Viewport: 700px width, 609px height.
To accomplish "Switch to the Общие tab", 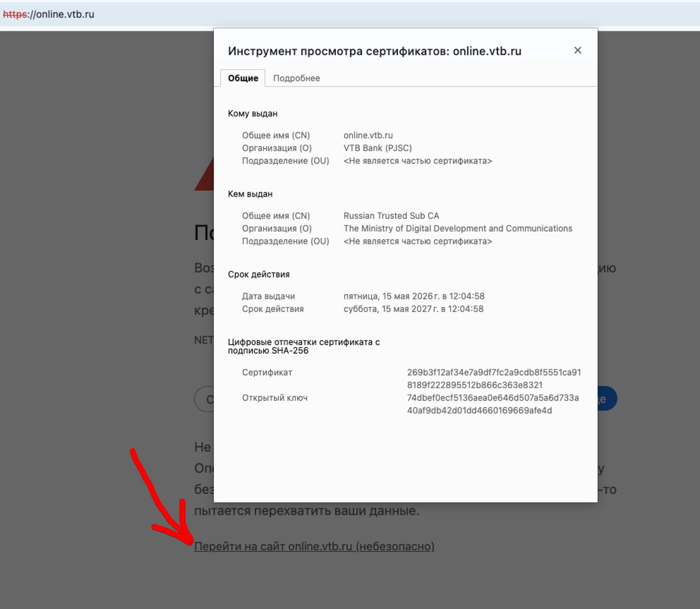I will pyautogui.click(x=243, y=78).
